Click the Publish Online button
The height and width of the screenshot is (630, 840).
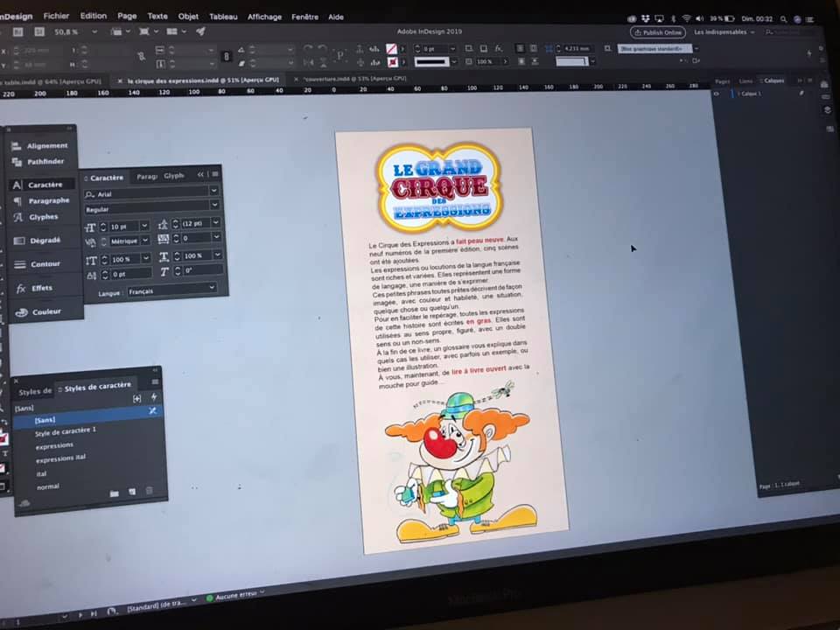pyautogui.click(x=658, y=32)
